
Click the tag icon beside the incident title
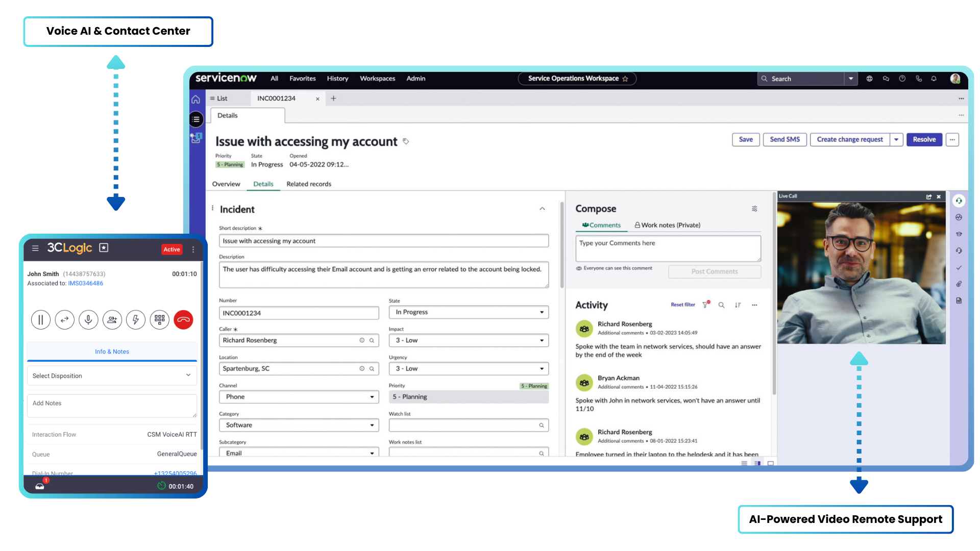(406, 141)
